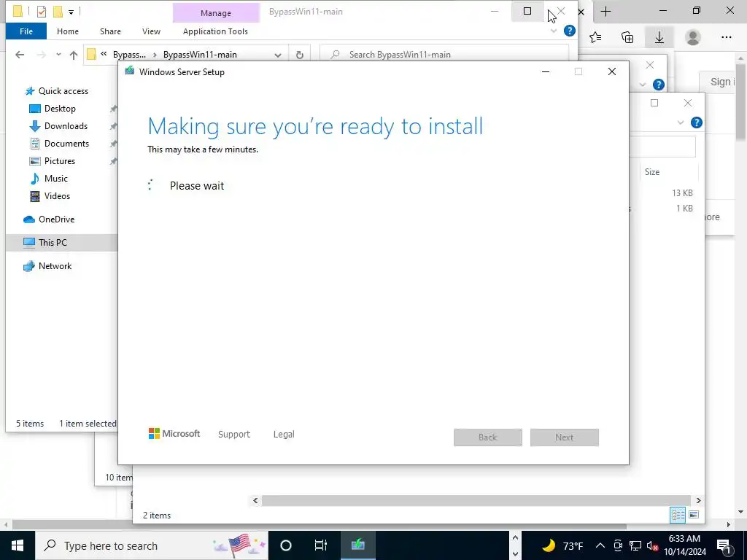The height and width of the screenshot is (560, 747).
Task: Click the Windows Setup taskbar icon
Action: tap(357, 545)
